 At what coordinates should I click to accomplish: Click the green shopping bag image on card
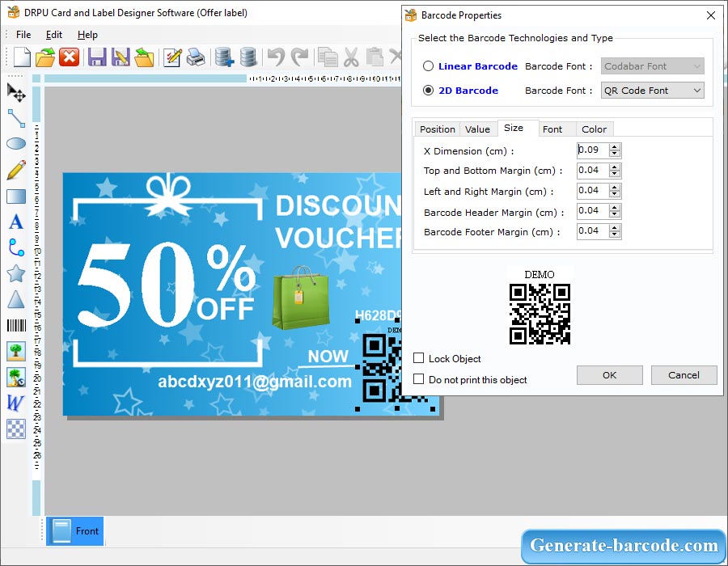click(301, 297)
